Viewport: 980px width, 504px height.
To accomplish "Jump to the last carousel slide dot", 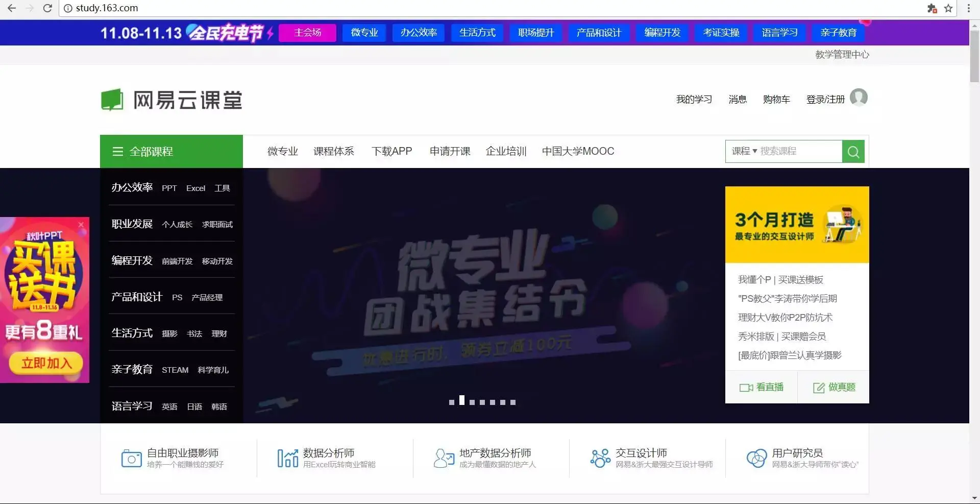I will pyautogui.click(x=513, y=402).
